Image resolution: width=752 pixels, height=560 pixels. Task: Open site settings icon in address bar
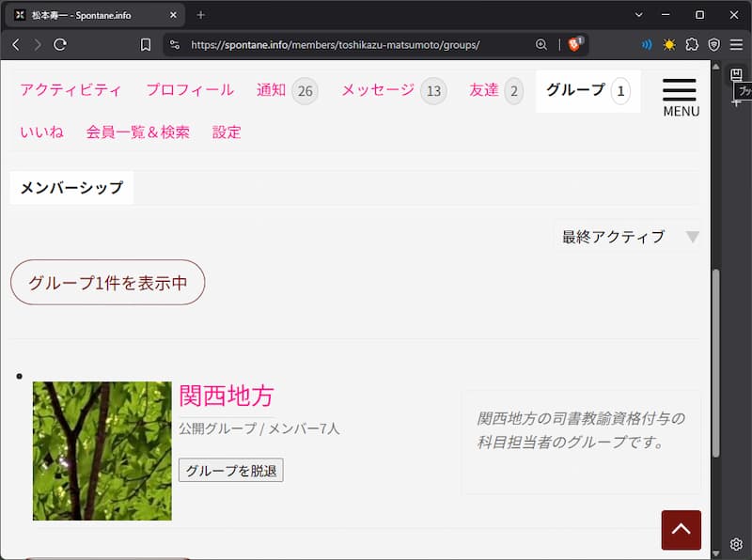pos(175,45)
